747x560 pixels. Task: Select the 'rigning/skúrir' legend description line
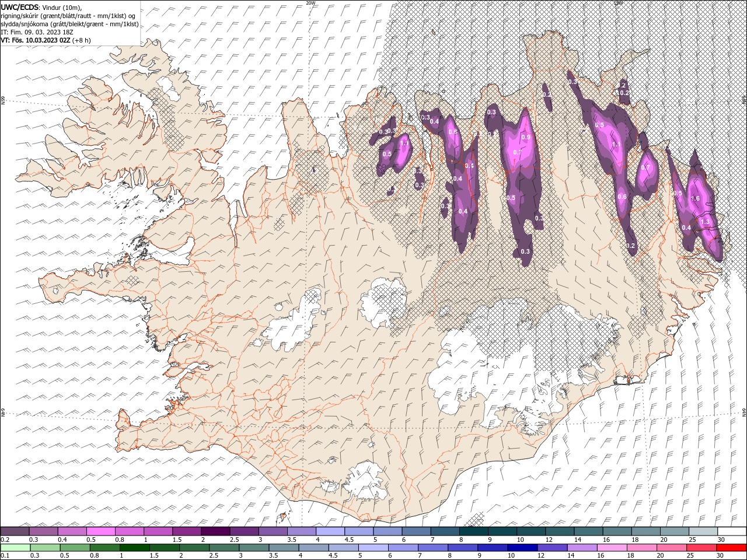[x=68, y=15]
